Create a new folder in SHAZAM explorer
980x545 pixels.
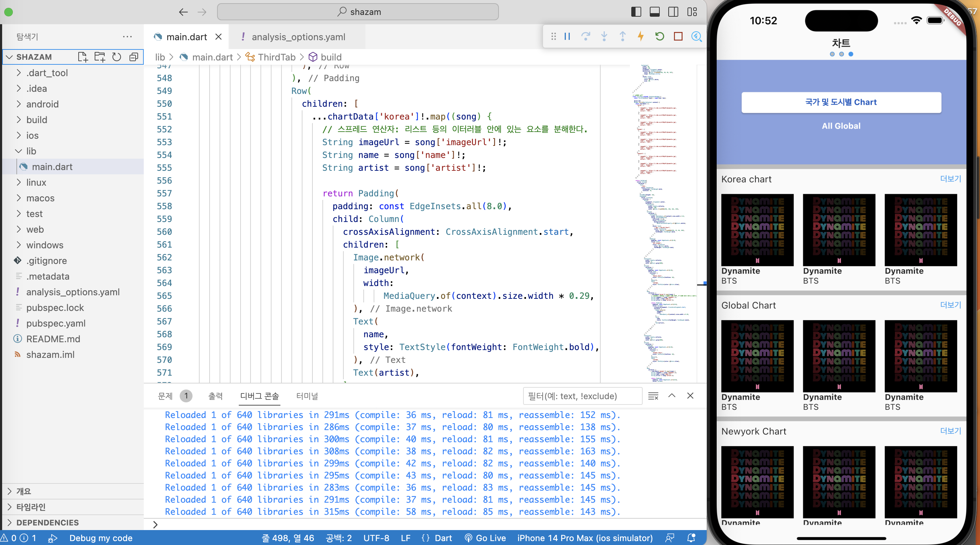pos(100,57)
